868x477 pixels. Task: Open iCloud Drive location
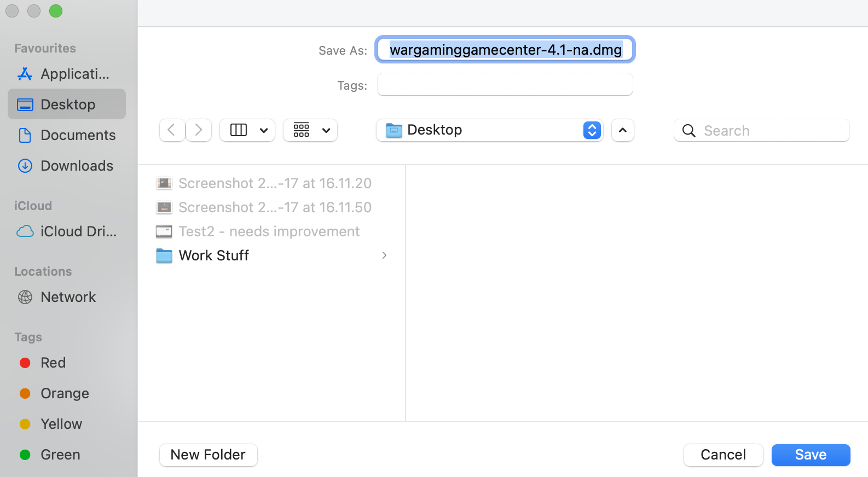click(67, 231)
